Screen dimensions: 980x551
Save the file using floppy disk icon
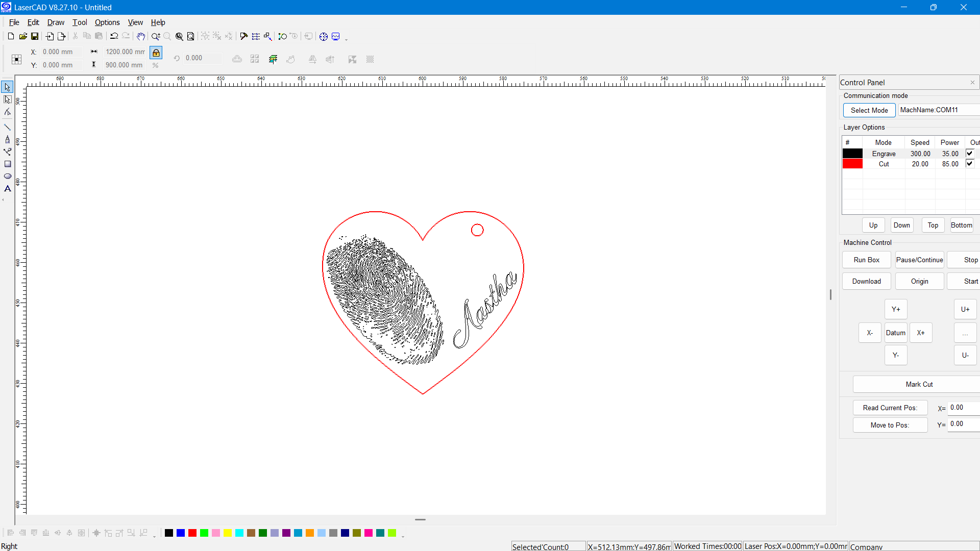coord(35,36)
